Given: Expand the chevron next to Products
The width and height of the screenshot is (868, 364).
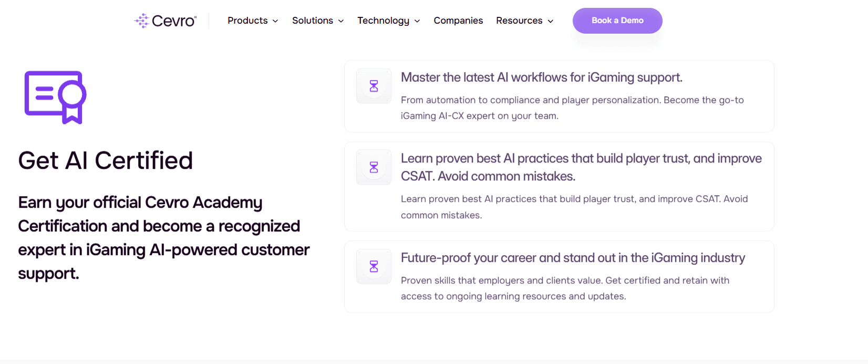Looking at the screenshot, I should (x=275, y=21).
